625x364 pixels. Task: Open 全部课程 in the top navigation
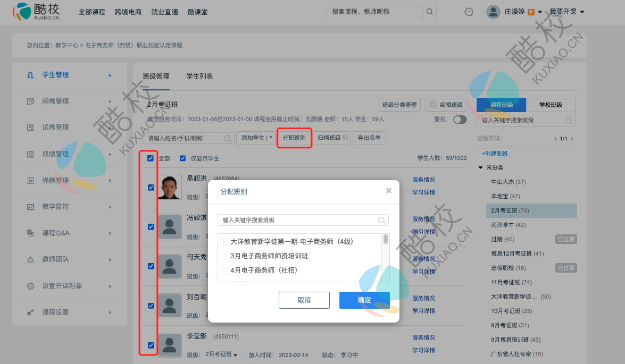91,12
